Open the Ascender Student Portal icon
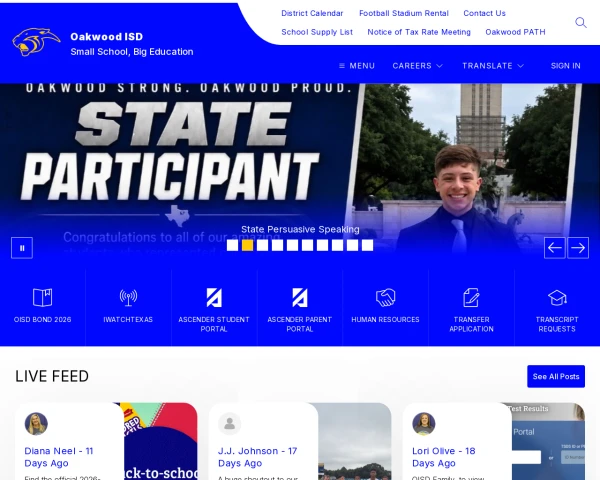Image resolution: width=600 pixels, height=480 pixels. pyautogui.click(x=214, y=297)
